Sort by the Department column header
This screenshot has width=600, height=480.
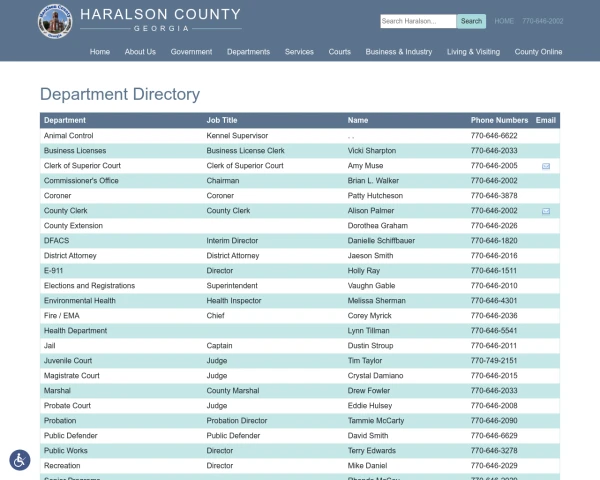pyautogui.click(x=65, y=120)
